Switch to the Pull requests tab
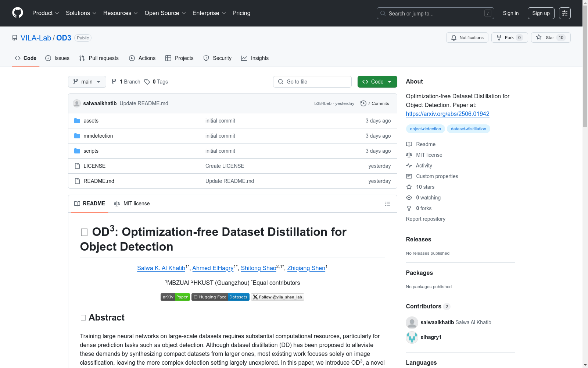Screen dimensions: 588x368 [99, 58]
